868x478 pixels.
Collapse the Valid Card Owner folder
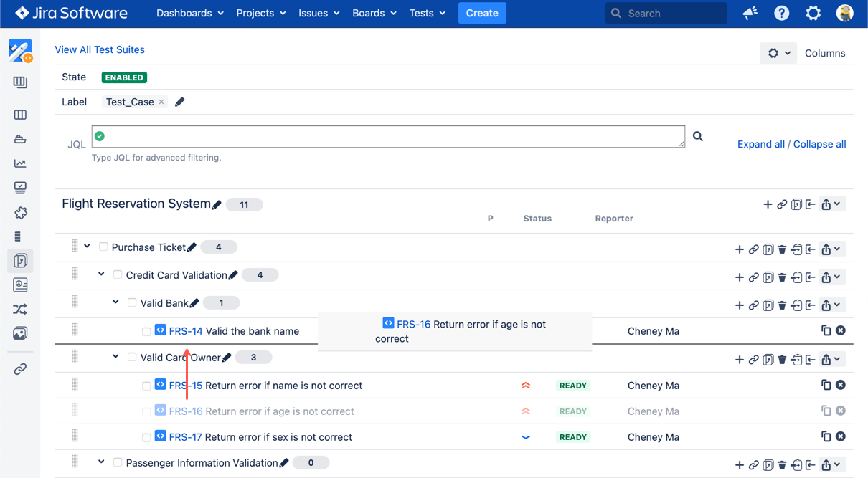[115, 357]
